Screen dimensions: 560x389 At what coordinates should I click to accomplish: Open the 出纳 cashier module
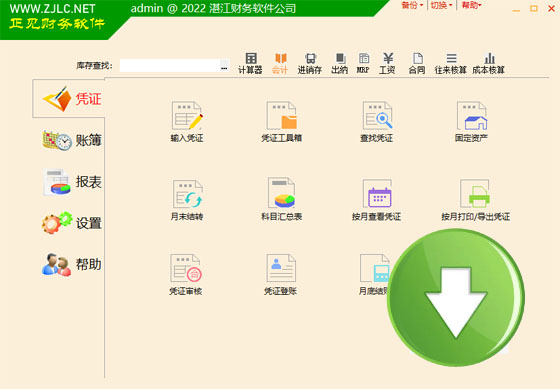click(x=339, y=63)
